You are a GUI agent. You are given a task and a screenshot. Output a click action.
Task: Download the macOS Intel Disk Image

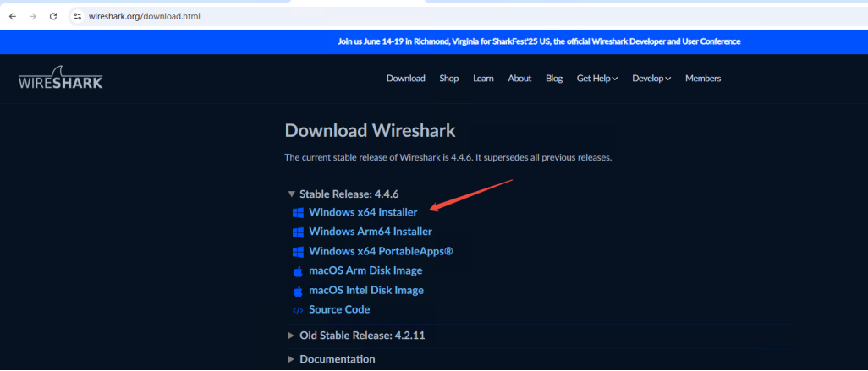pyautogui.click(x=366, y=290)
